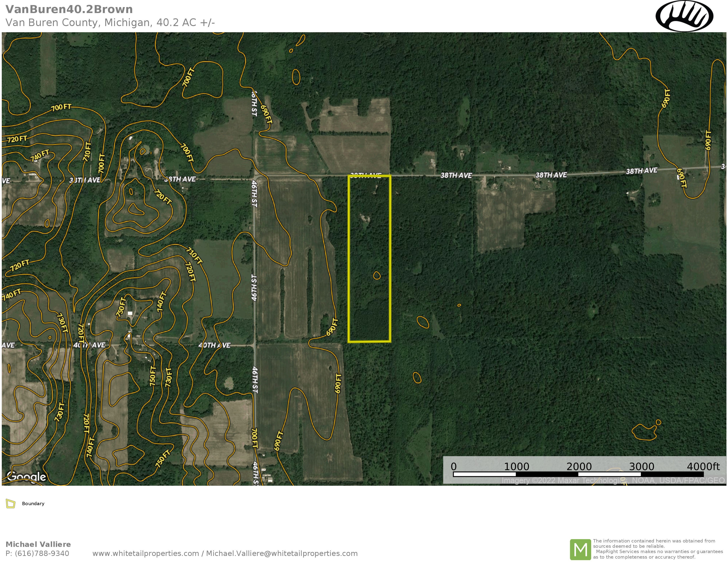Open the whitetailproperties.com website link
The height and width of the screenshot is (563, 728).
146,554
